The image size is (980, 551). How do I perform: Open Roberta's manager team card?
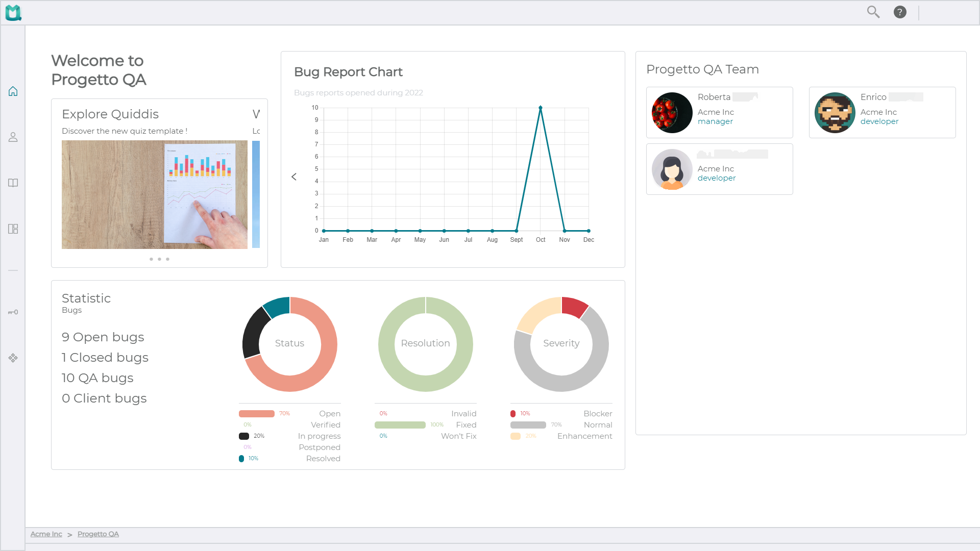719,112
